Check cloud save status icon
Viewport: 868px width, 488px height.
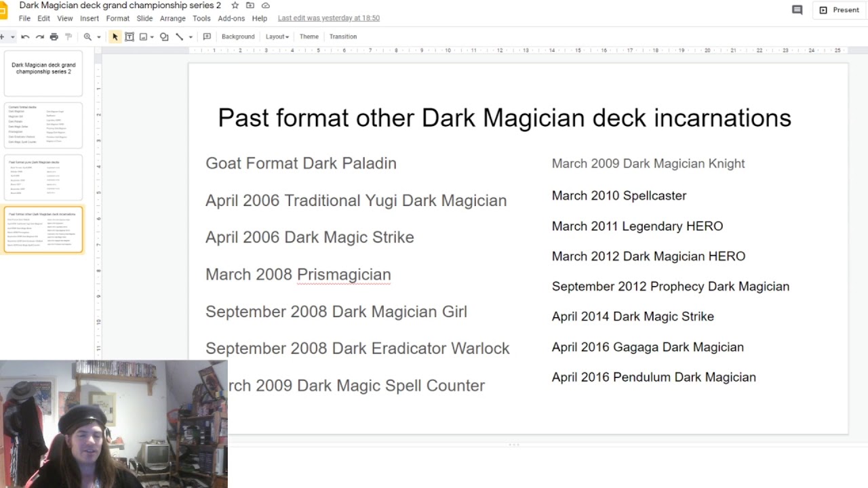(266, 5)
